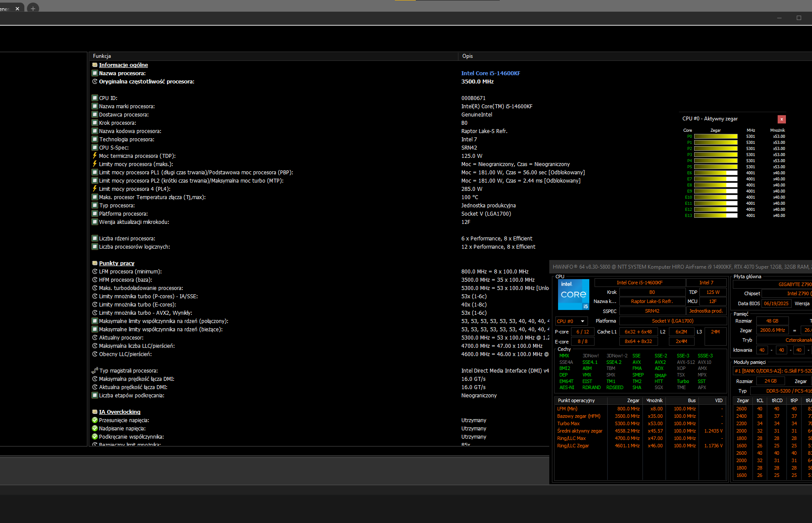Expand the memory module #1 BANK 0 dropdown
Screen dimensions: 812x523
[x=772, y=371]
